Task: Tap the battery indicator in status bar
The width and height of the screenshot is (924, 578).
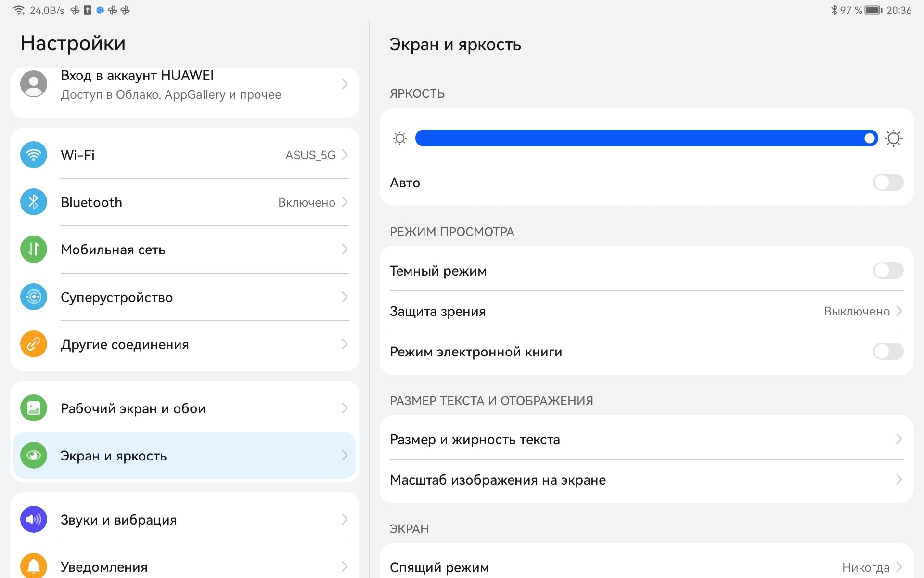Action: coord(873,10)
